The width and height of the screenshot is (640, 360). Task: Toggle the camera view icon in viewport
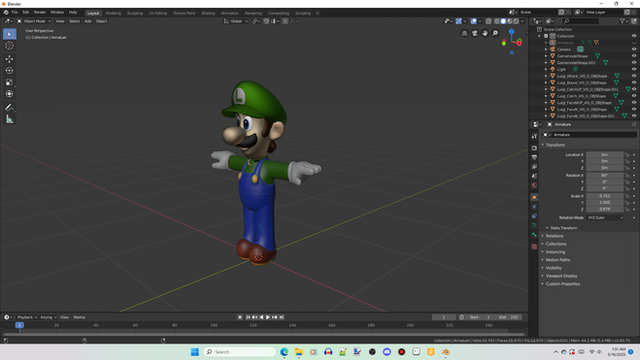(475, 33)
